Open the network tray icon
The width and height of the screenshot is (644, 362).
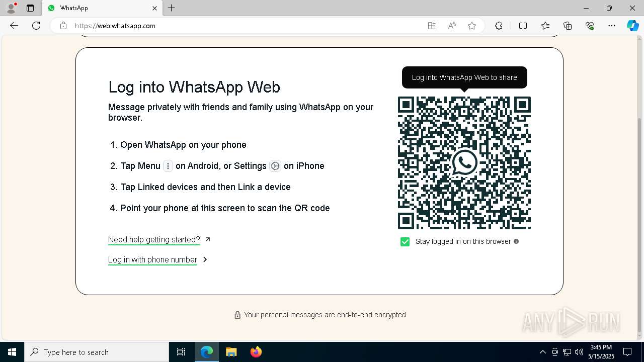click(567, 352)
